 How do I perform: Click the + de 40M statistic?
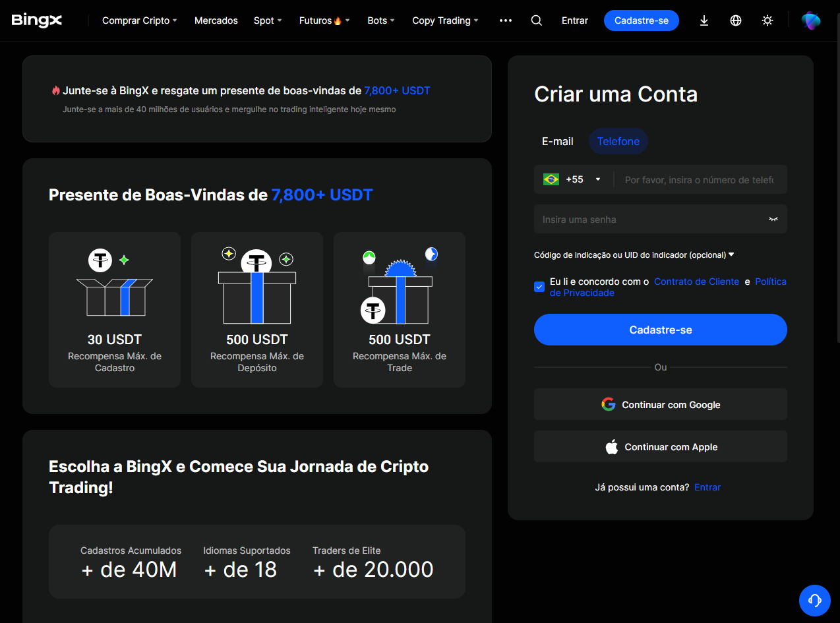(x=129, y=569)
